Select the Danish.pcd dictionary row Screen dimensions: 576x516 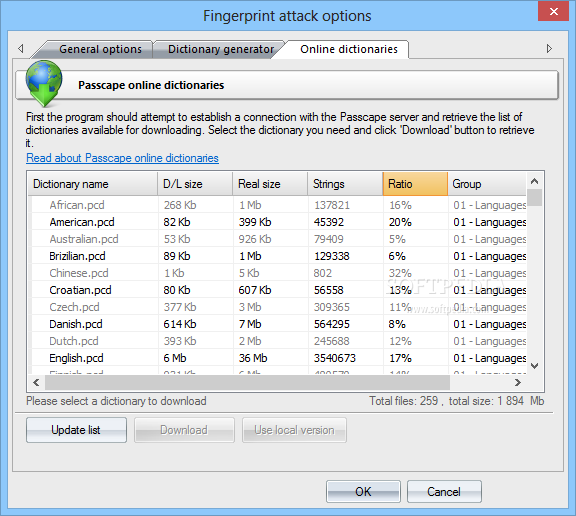click(x=277, y=324)
